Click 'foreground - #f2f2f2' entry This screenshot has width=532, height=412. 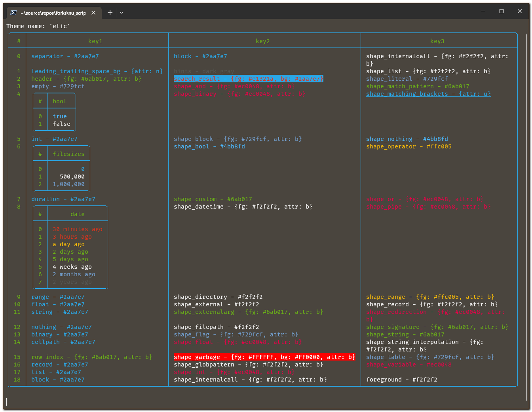[402, 380]
